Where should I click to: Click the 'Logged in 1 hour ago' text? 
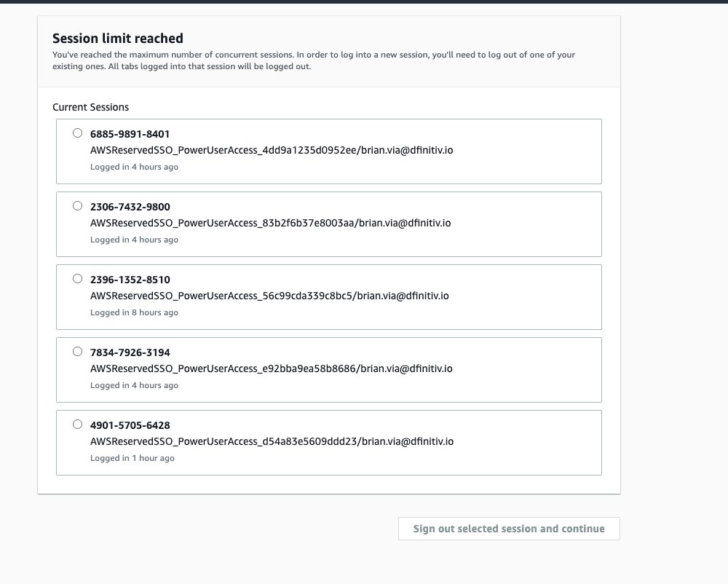[132, 458]
